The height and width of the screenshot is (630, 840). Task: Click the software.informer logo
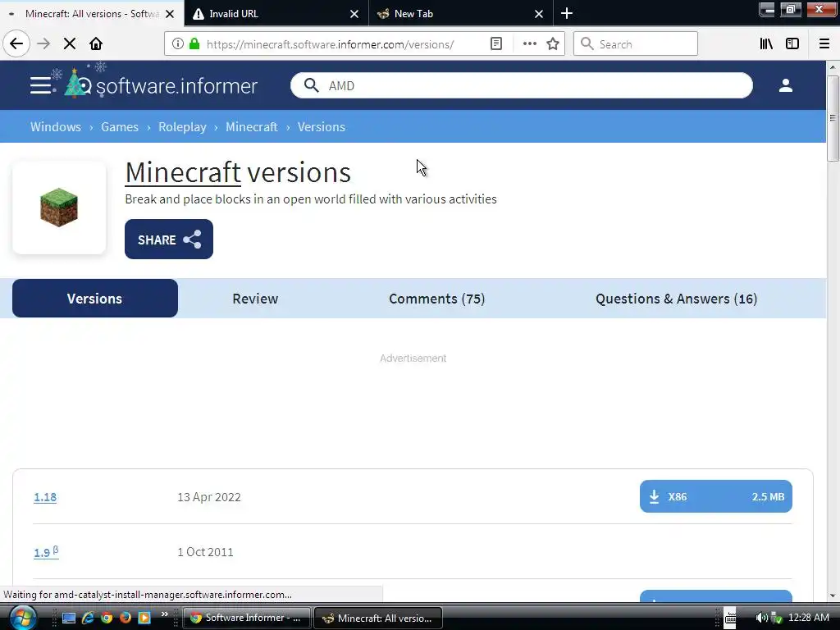coord(161,84)
